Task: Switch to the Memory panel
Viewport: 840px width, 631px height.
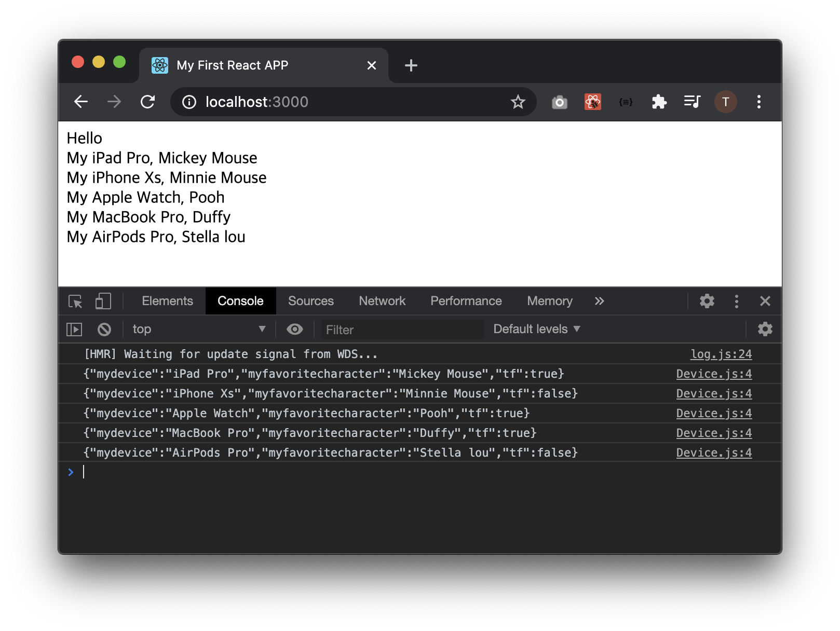Action: [550, 301]
